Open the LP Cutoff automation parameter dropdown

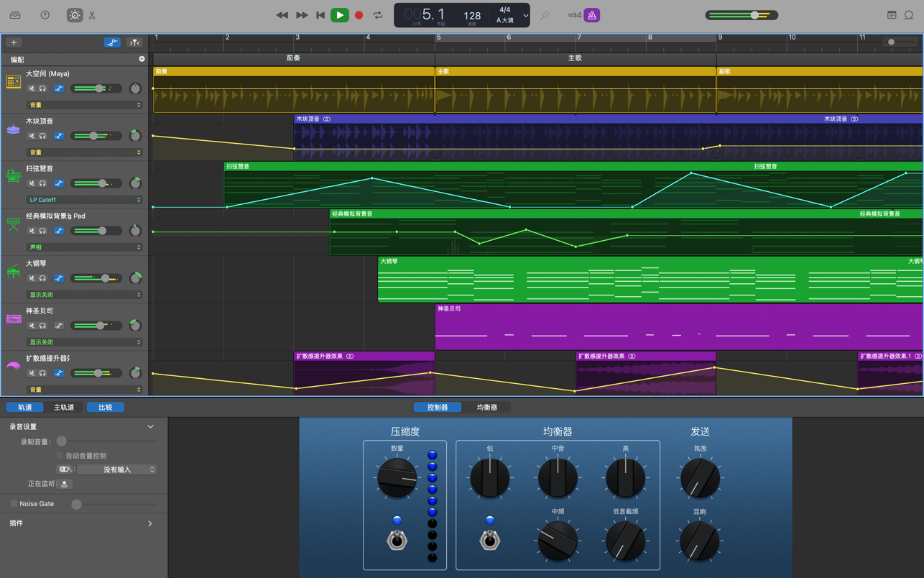(x=84, y=200)
